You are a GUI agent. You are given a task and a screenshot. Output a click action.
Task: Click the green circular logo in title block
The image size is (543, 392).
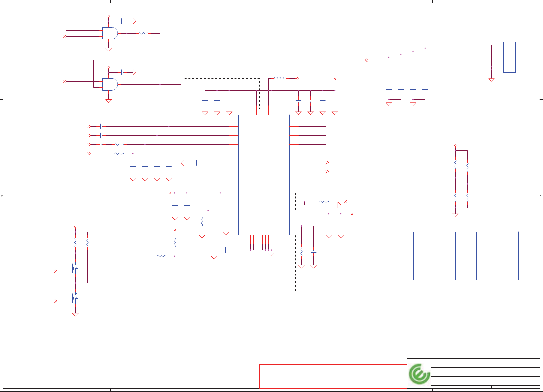coord(419,374)
